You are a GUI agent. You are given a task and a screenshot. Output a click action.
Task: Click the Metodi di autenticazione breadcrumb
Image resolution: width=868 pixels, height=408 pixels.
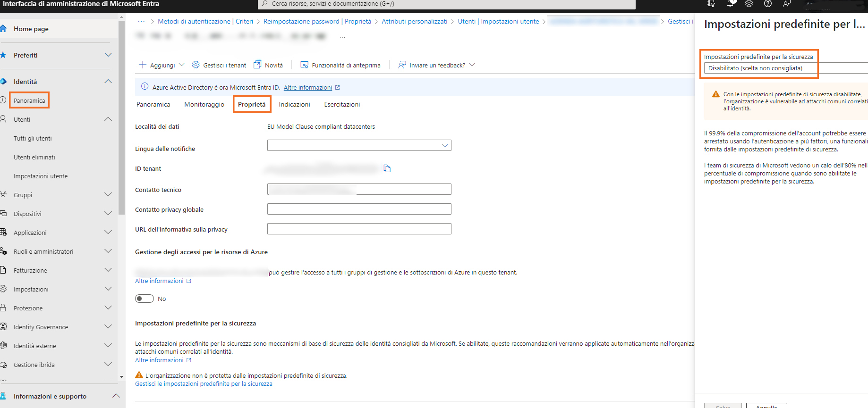click(205, 21)
